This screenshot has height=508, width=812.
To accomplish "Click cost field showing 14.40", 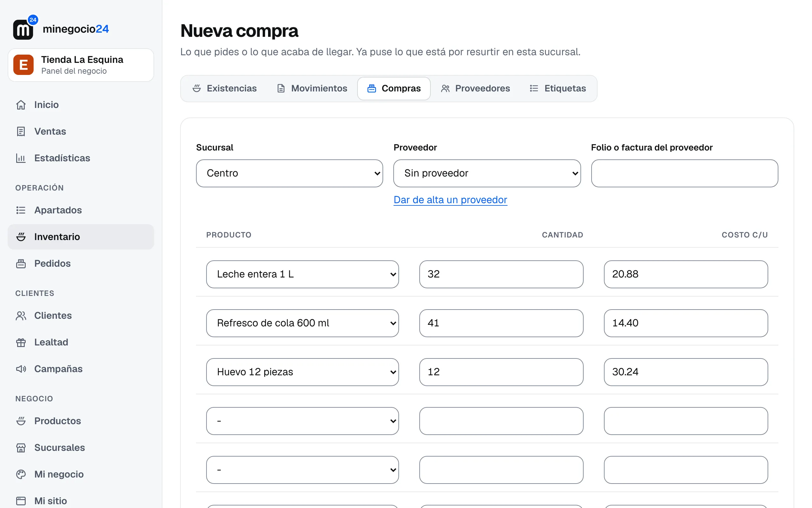I will tap(686, 323).
